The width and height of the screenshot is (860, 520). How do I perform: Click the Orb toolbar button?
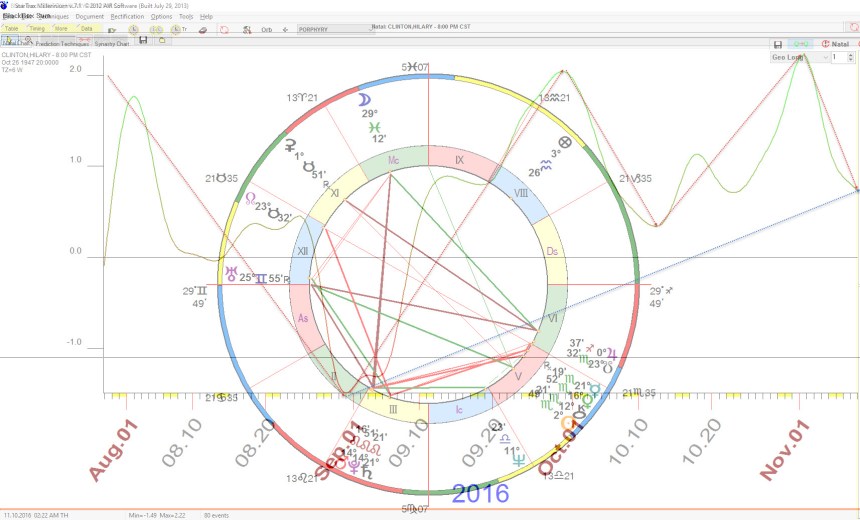click(x=267, y=30)
